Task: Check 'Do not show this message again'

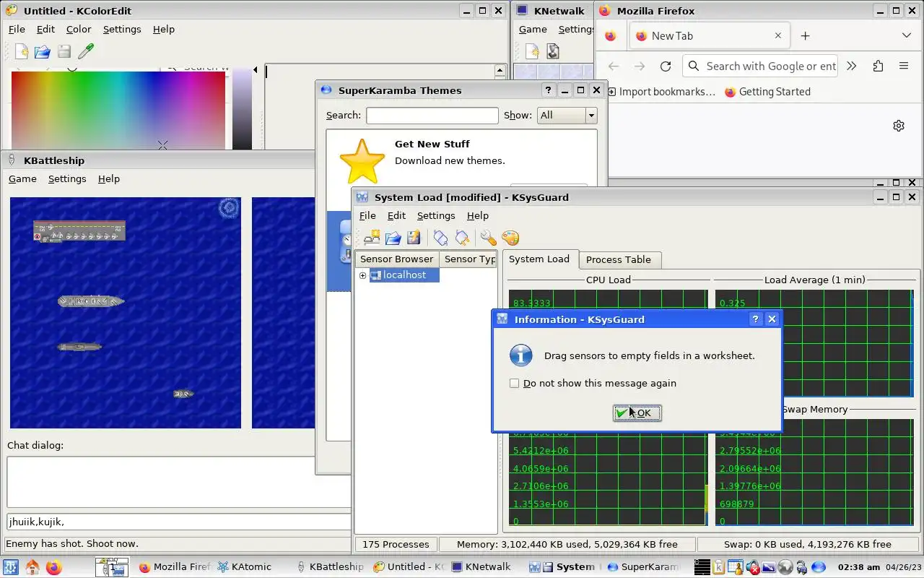Action: [515, 384]
